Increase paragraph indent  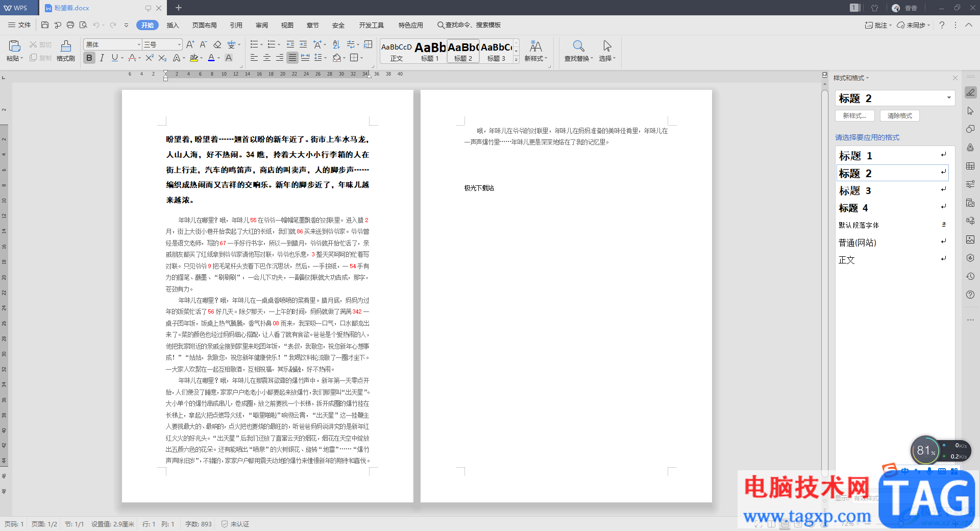(x=303, y=45)
